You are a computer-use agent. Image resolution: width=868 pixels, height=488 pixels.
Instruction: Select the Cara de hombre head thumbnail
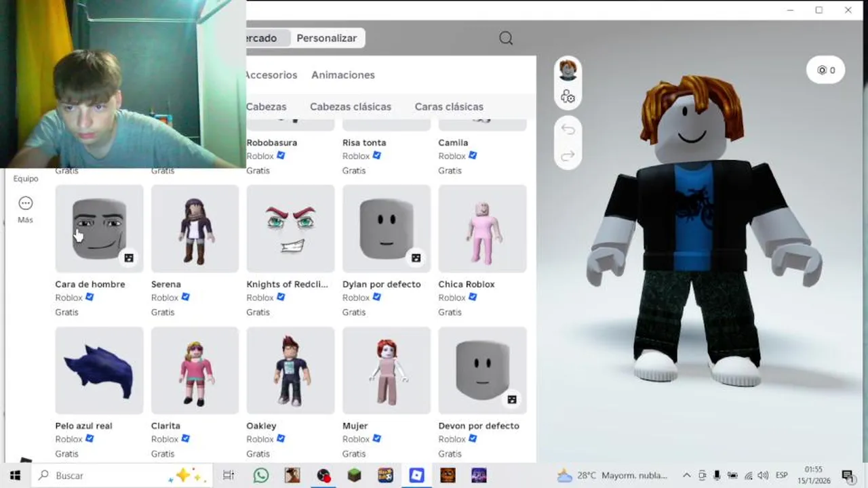[x=99, y=228]
